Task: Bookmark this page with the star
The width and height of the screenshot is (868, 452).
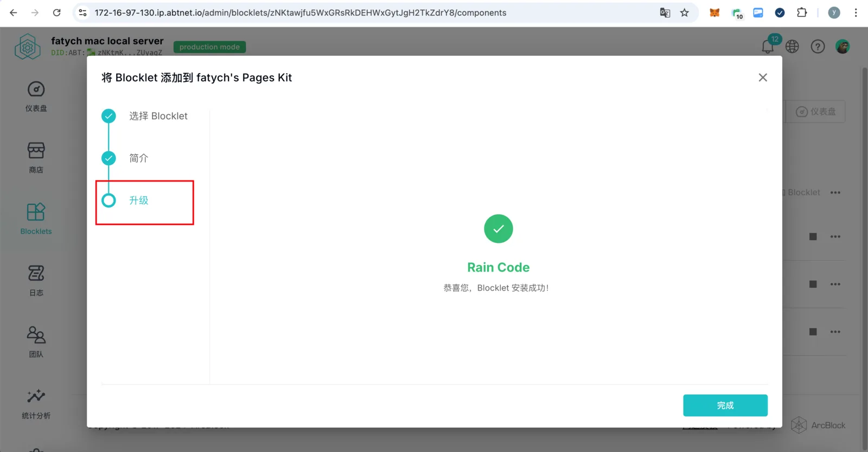Action: 685,12
